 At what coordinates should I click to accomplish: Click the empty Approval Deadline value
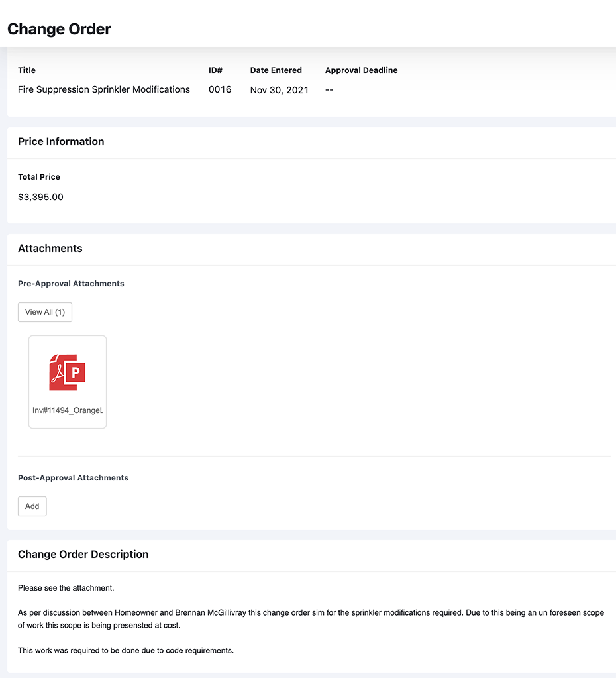pyautogui.click(x=329, y=90)
